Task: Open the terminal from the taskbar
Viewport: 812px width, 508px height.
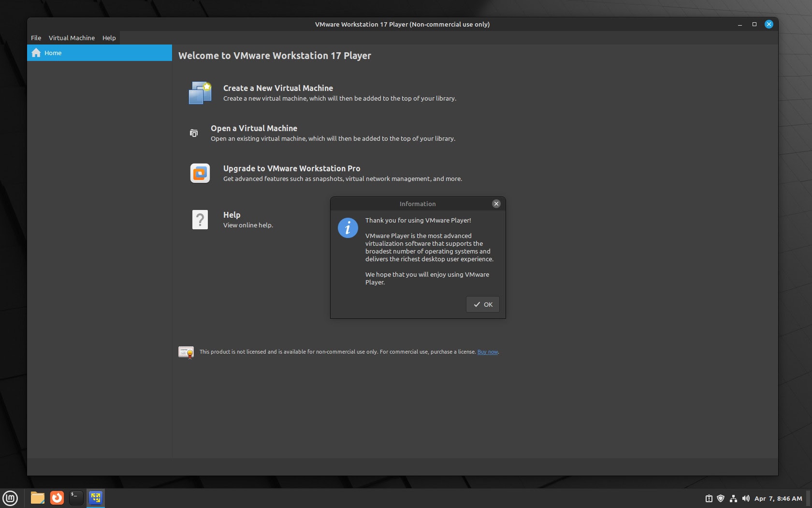Action: click(x=76, y=498)
